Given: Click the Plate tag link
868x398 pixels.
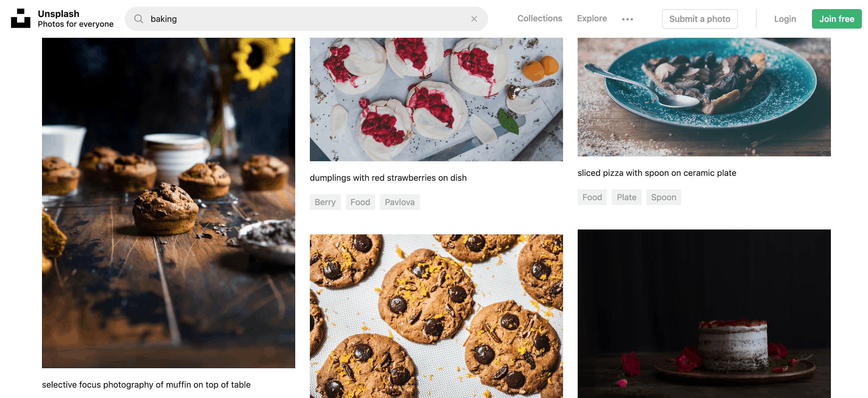Looking at the screenshot, I should click(x=627, y=196).
